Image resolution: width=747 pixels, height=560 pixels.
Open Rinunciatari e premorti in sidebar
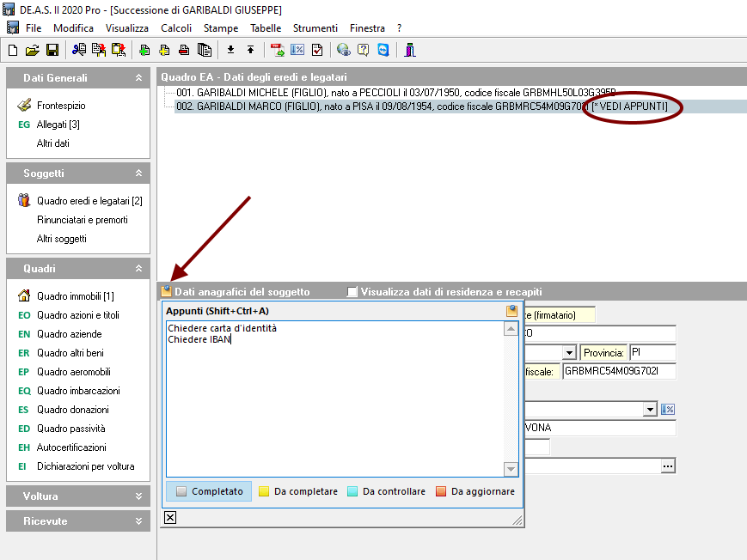pyautogui.click(x=82, y=220)
